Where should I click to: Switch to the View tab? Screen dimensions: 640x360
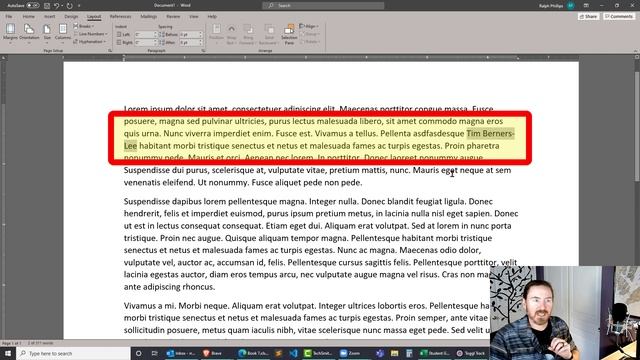tap(193, 16)
